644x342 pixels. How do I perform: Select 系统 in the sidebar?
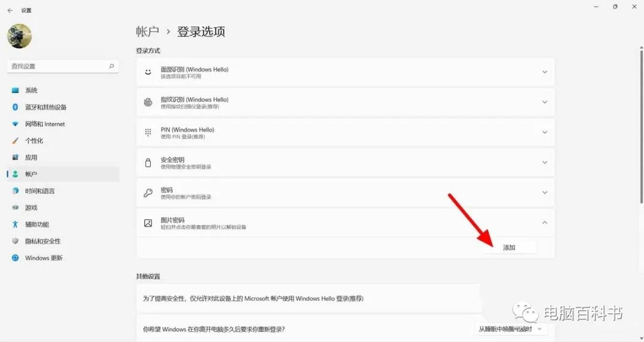(x=31, y=91)
